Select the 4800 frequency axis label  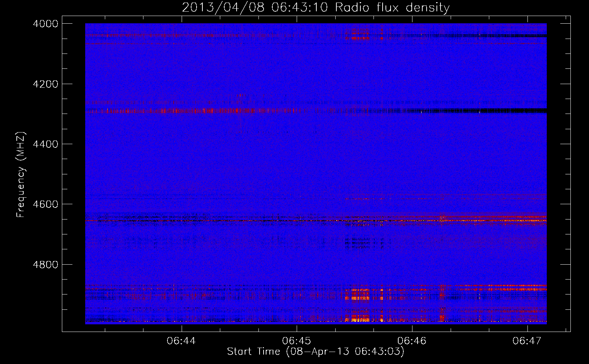point(46,264)
